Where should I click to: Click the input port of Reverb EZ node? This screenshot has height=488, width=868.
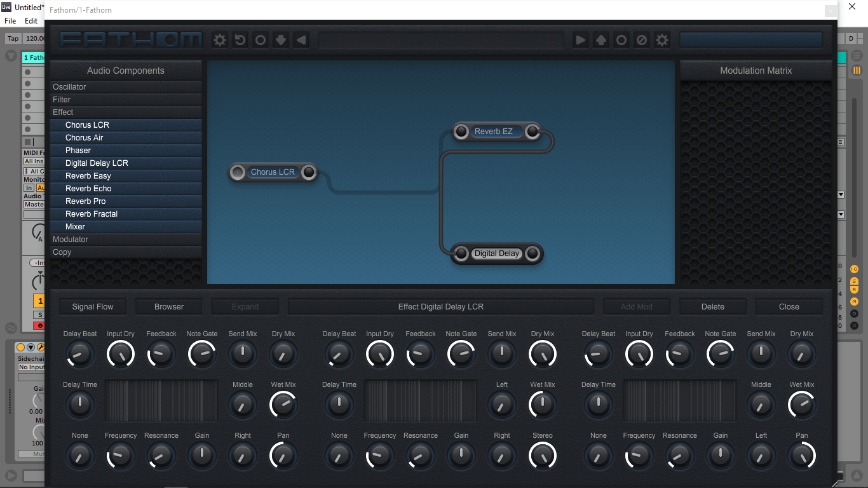coord(461,132)
